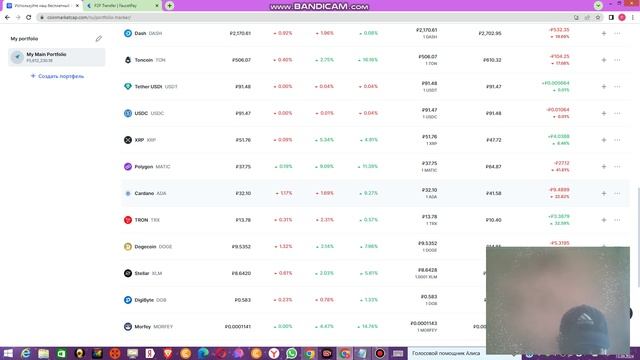This screenshot has height=360, width=640.
Task: Open the Chrome profile avatar
Action: pos(622,18)
